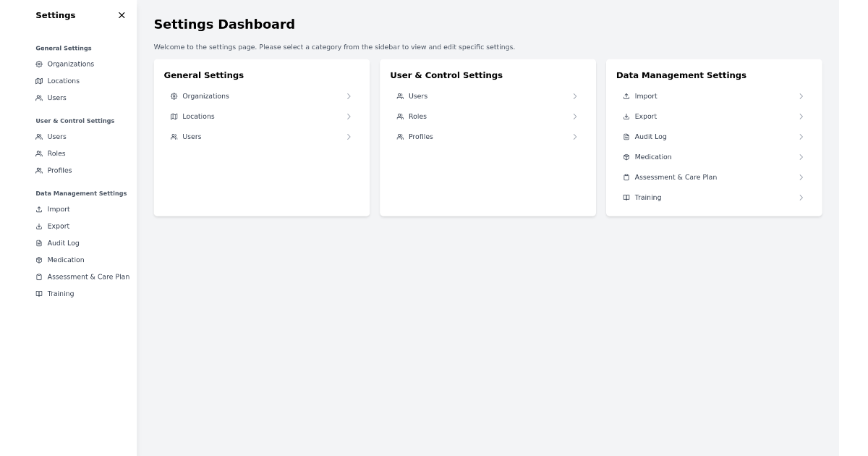Click the Export download icon in sidebar
This screenshot has height=456, width=868.
pos(38,226)
